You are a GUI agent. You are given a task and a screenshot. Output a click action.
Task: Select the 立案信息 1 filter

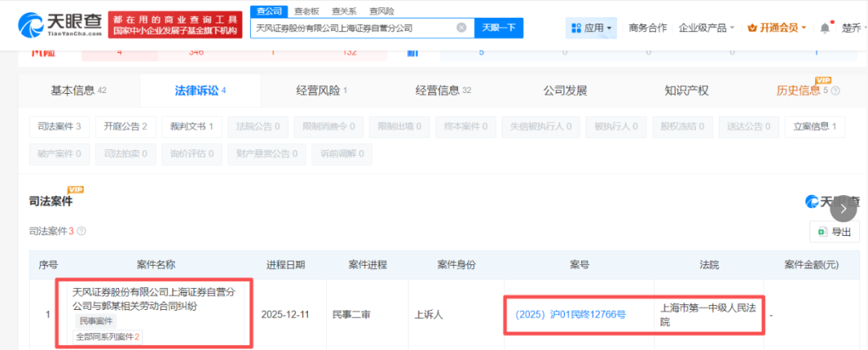point(815,127)
